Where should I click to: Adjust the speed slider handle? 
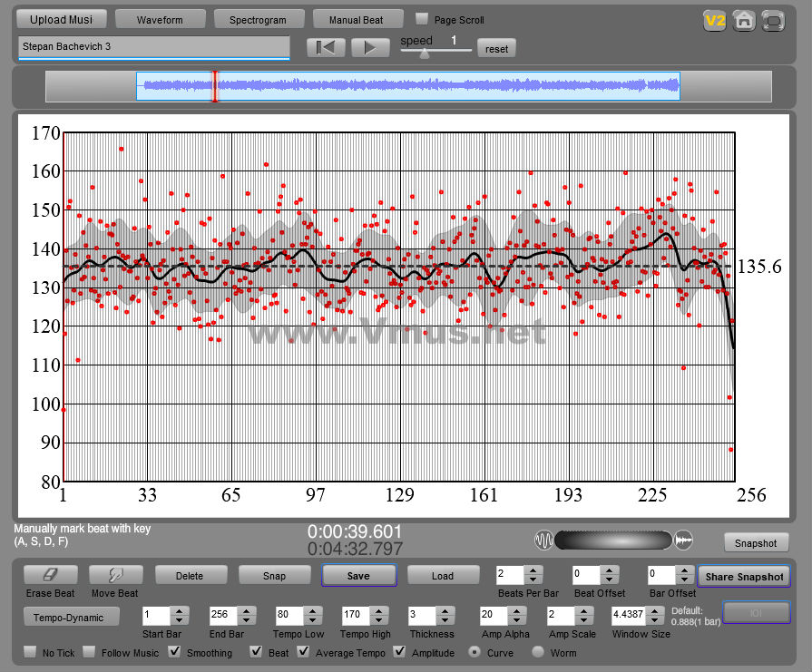pos(424,53)
